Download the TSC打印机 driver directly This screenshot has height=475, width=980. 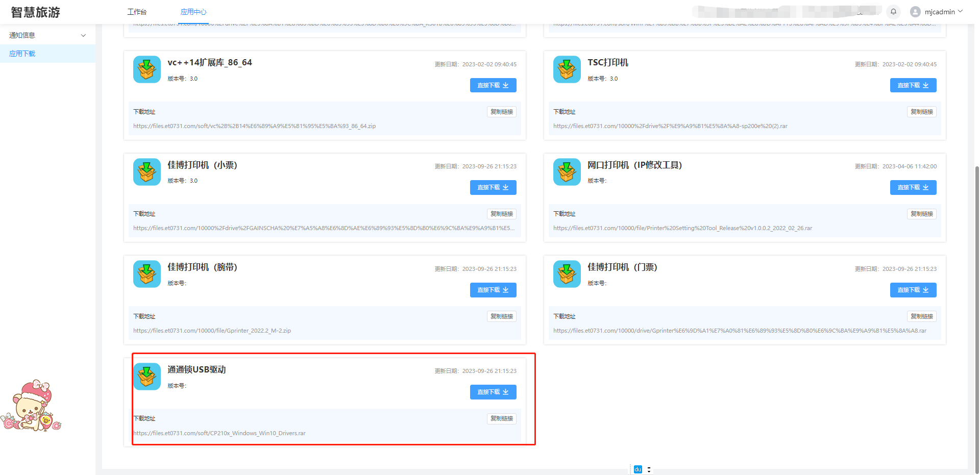(x=913, y=85)
